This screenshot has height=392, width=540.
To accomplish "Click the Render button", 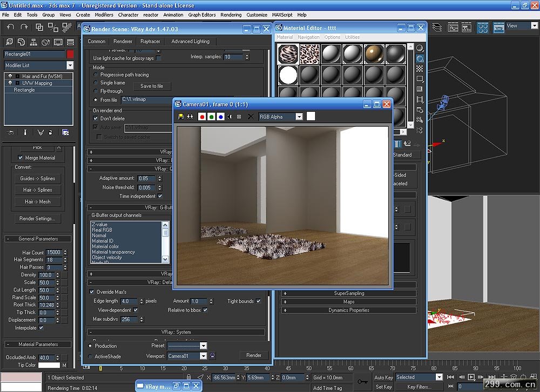I will coord(254,355).
